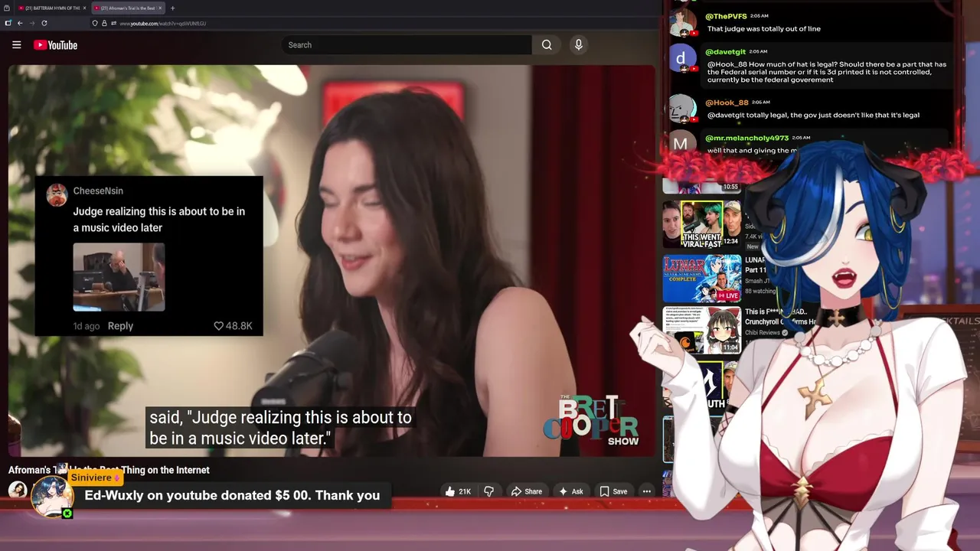The image size is (980, 551).
Task: Like the video with thumbs up 21K
Action: 458,491
